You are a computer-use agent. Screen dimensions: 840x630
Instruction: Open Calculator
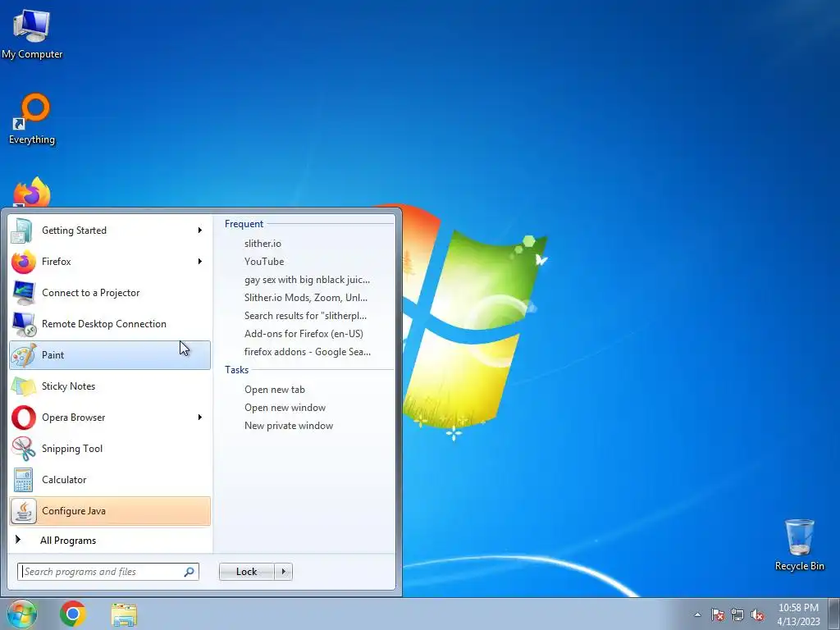(x=110, y=479)
